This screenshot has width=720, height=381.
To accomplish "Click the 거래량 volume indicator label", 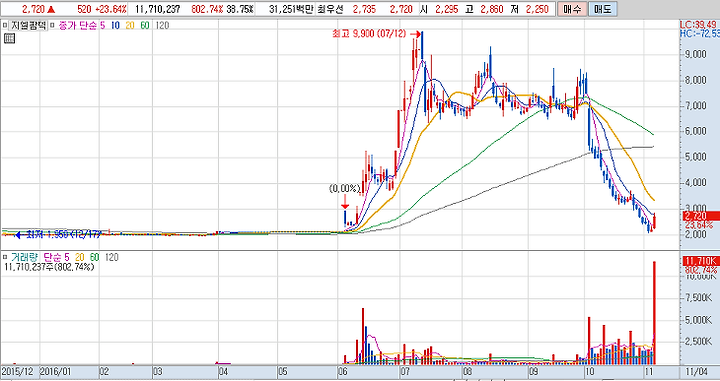I will click(x=25, y=258).
